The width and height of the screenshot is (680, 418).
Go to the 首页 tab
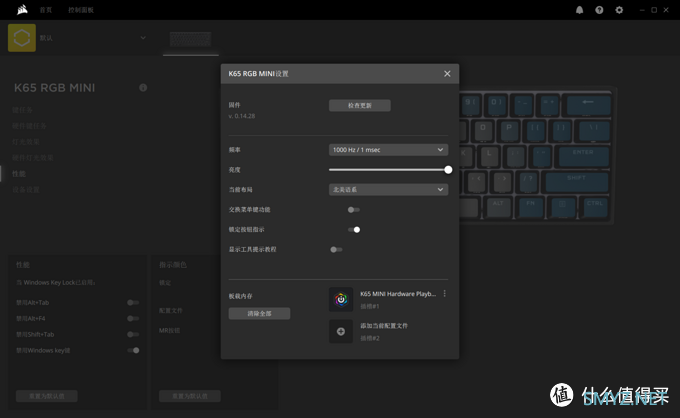pyautogui.click(x=46, y=9)
